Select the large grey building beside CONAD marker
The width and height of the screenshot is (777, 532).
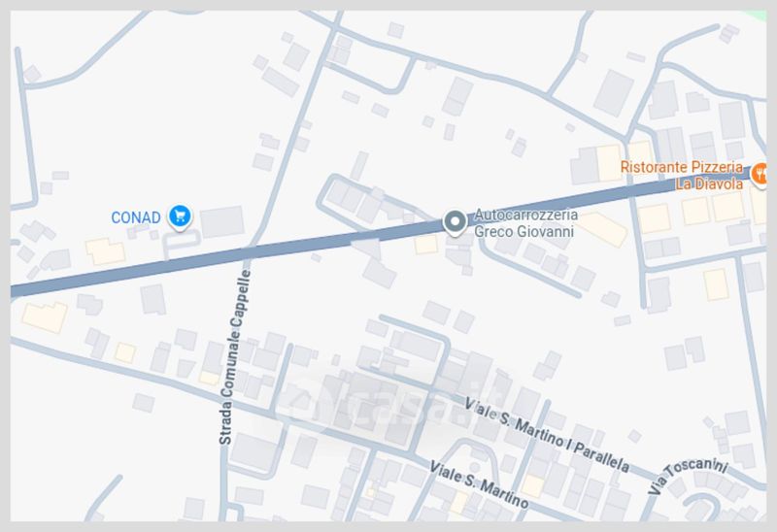(222, 221)
